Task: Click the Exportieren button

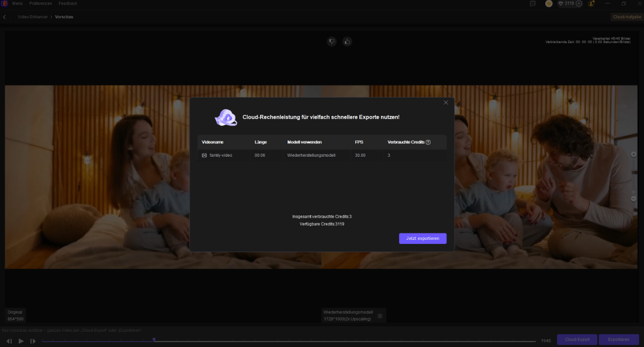Action: pyautogui.click(x=618, y=339)
